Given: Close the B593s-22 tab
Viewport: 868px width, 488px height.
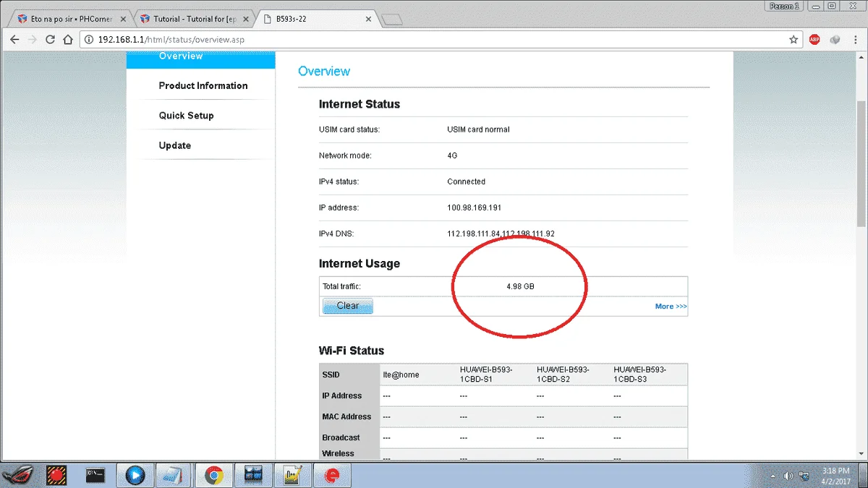Looking at the screenshot, I should tap(367, 19).
